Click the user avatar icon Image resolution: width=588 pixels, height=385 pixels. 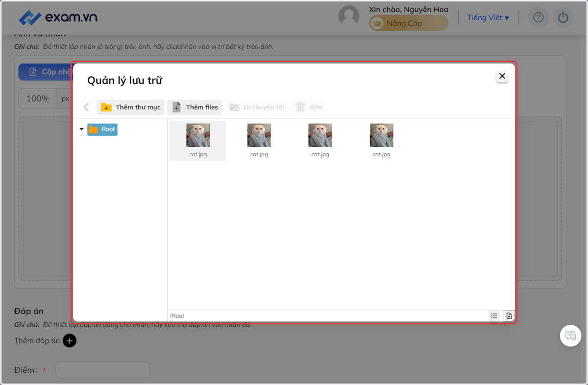pos(349,16)
